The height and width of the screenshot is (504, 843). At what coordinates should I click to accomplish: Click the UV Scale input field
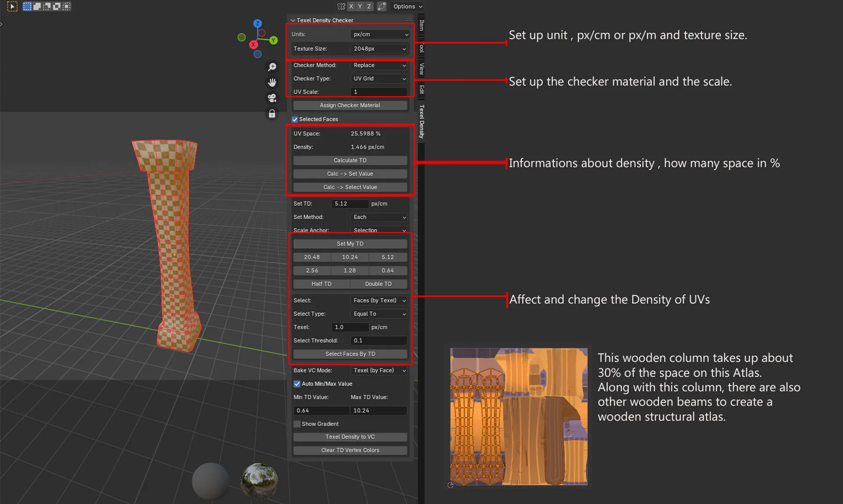click(x=379, y=92)
